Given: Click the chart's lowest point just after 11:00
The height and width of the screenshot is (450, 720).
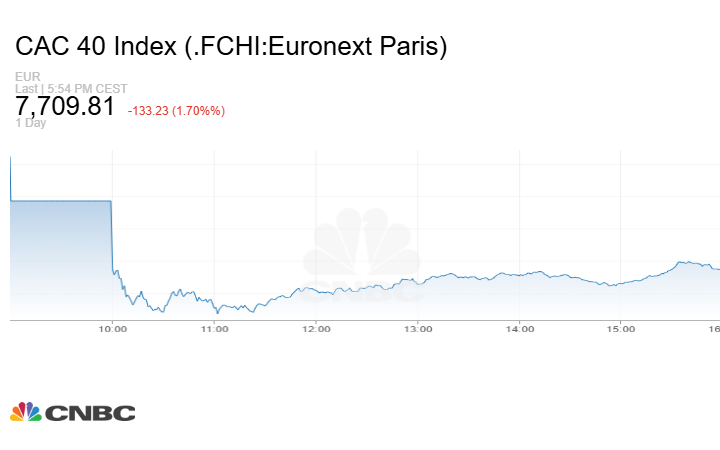Looking at the screenshot, I should pos(218,312).
